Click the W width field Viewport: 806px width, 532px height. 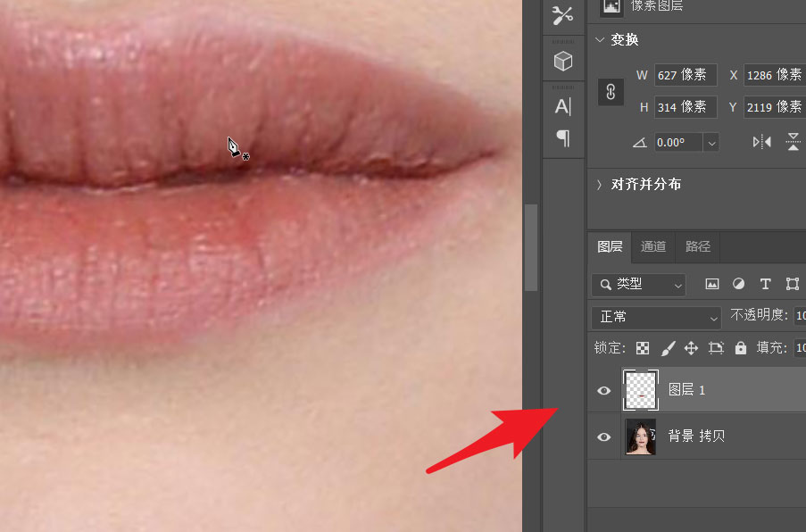coord(686,75)
